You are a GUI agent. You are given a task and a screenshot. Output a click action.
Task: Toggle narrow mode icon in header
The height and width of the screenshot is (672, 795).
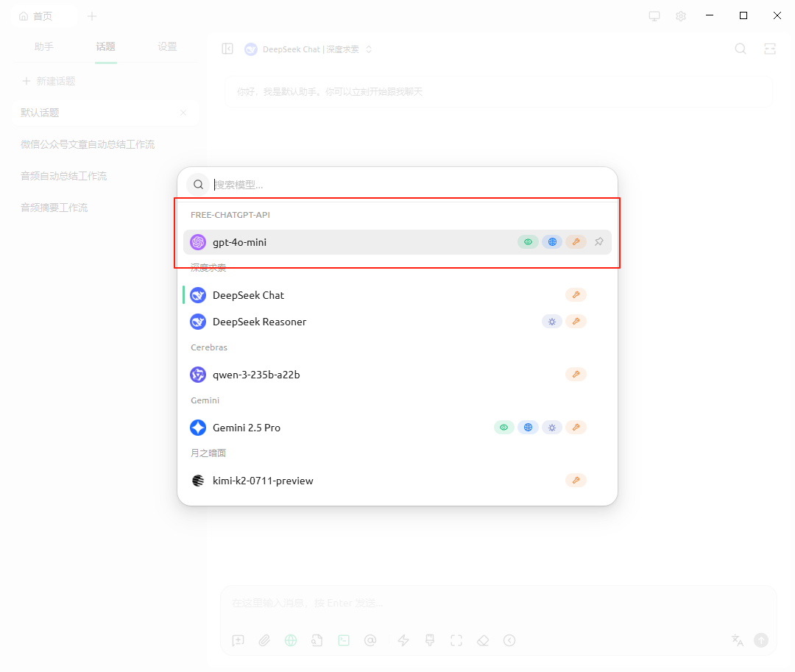click(x=770, y=49)
